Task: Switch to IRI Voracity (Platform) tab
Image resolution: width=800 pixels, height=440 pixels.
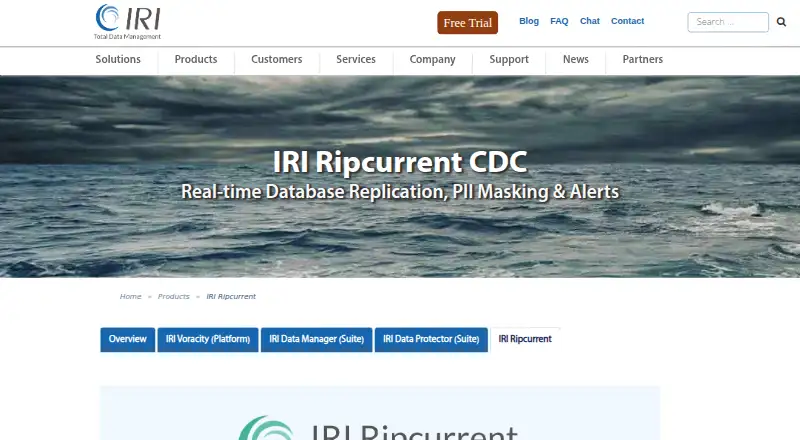Action: (x=208, y=339)
